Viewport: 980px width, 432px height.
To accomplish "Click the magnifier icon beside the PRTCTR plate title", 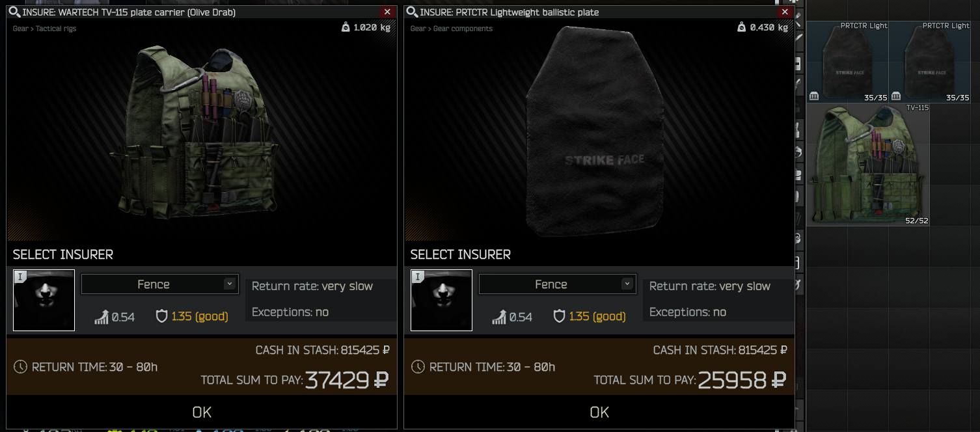I will click(411, 12).
